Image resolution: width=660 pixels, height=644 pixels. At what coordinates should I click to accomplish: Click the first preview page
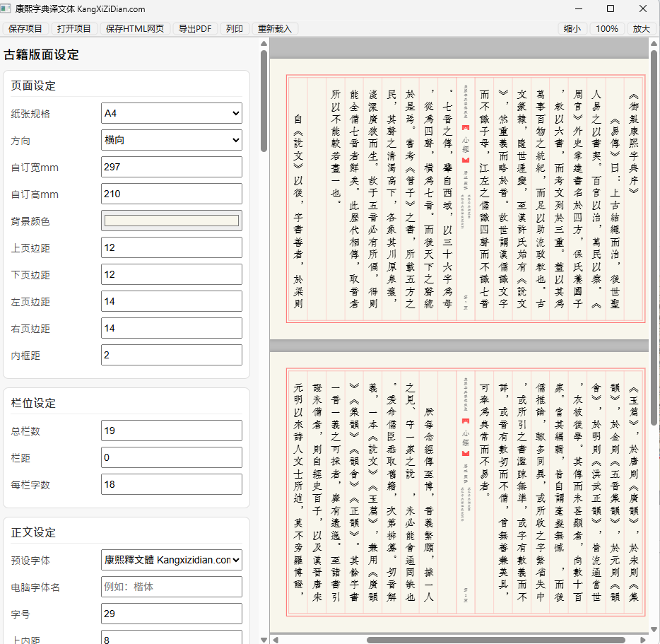point(459,199)
